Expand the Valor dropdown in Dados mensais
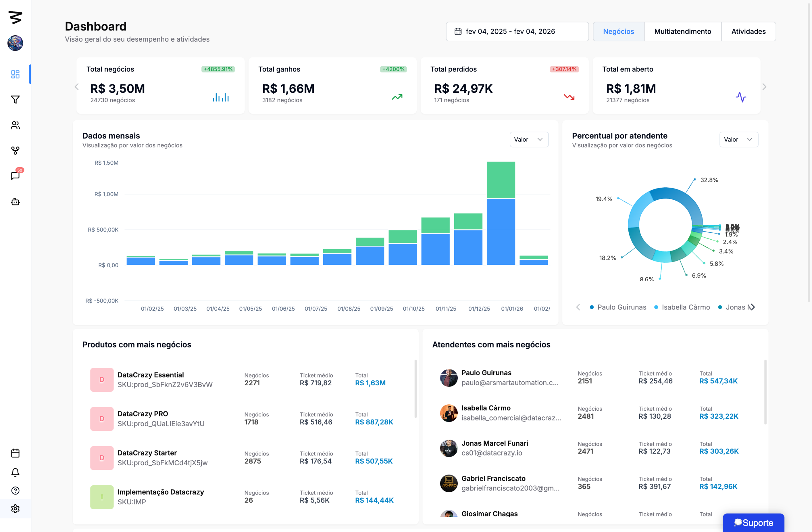Screen dimensions: 812x532 pyautogui.click(x=529, y=139)
